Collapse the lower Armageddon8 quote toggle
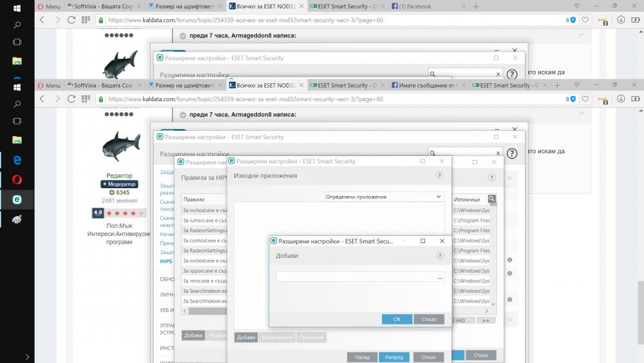This screenshot has width=644, height=363. tap(183, 115)
